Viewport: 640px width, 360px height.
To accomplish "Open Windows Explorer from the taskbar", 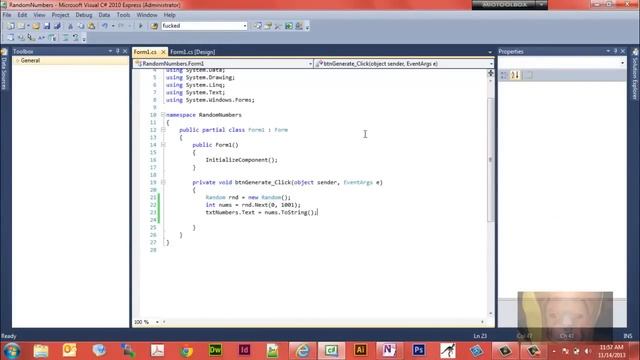I will (x=41, y=350).
